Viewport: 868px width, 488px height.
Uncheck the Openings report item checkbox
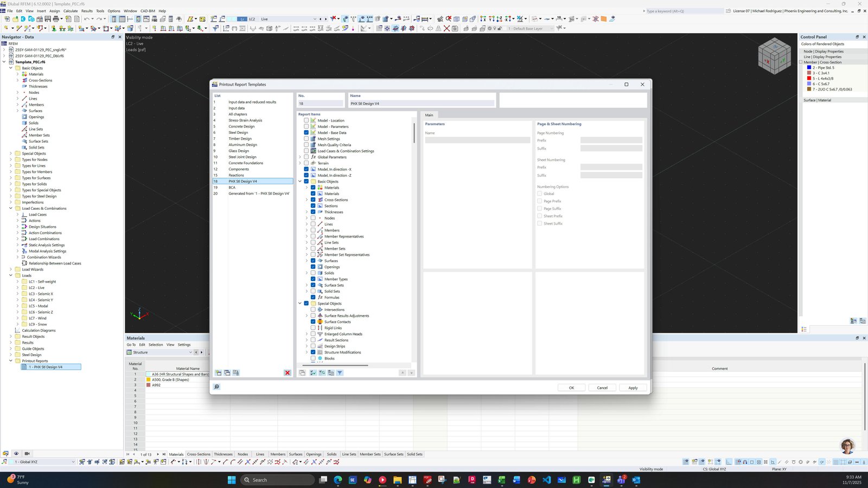click(x=313, y=267)
